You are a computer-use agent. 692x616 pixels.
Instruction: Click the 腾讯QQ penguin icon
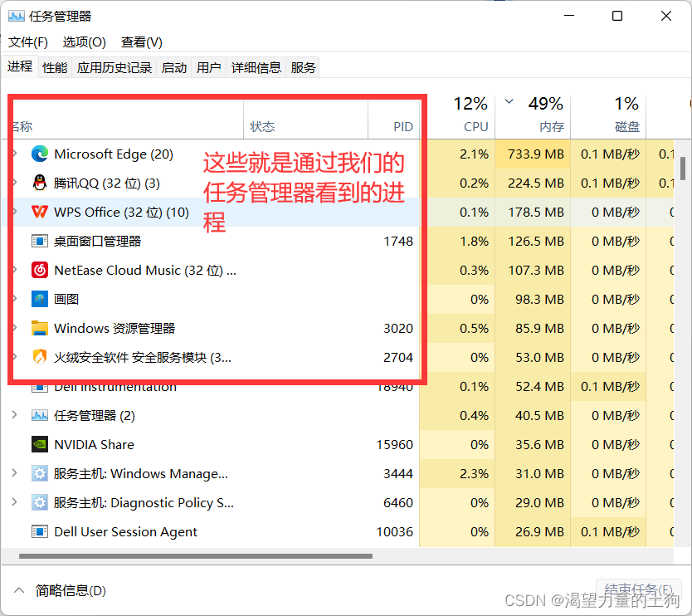(39, 183)
